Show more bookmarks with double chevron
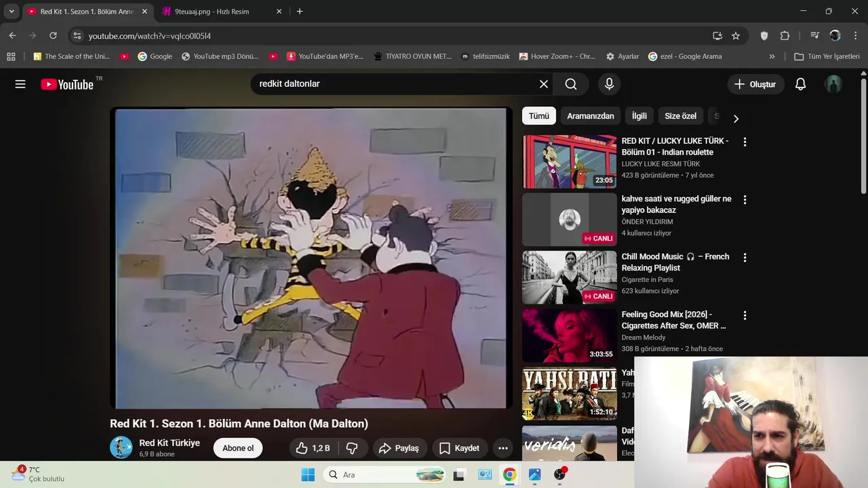868x488 pixels. (772, 56)
